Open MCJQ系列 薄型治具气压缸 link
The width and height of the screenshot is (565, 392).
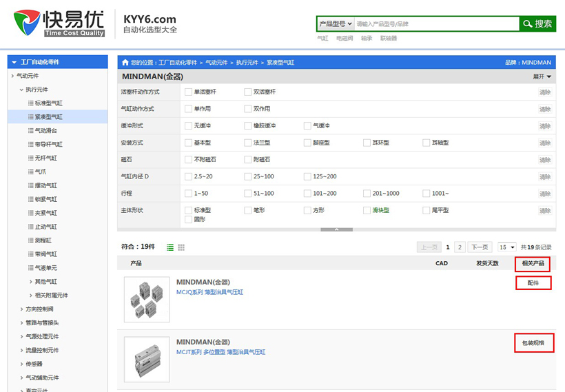tap(209, 292)
